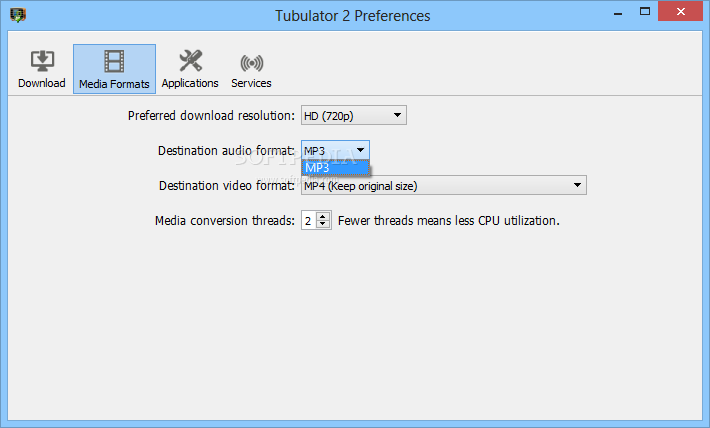Minimize the Tubulator 2 Preferences window
The width and height of the screenshot is (710, 428).
click(x=618, y=13)
